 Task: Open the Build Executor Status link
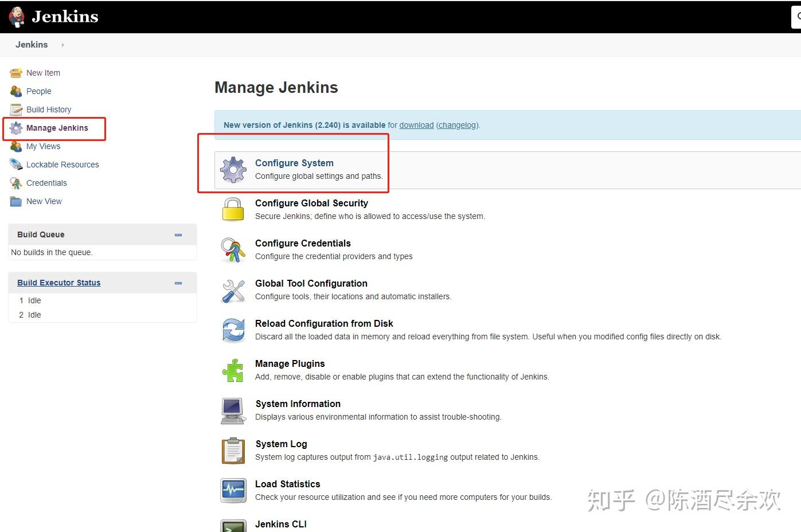coord(58,283)
